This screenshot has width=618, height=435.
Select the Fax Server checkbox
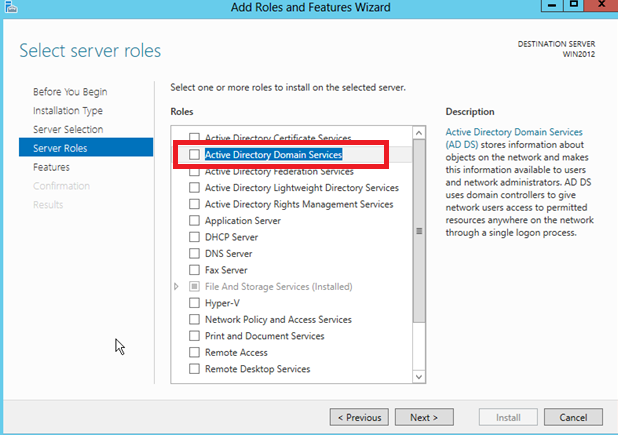(195, 270)
